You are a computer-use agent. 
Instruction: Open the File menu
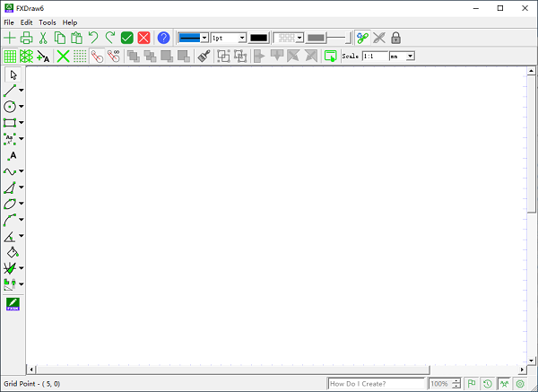[x=9, y=22]
